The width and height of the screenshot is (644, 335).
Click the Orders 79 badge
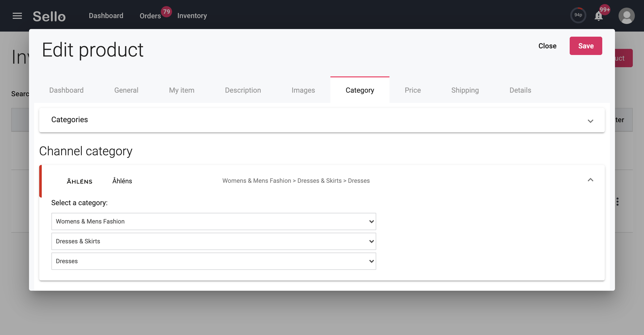pos(166,12)
